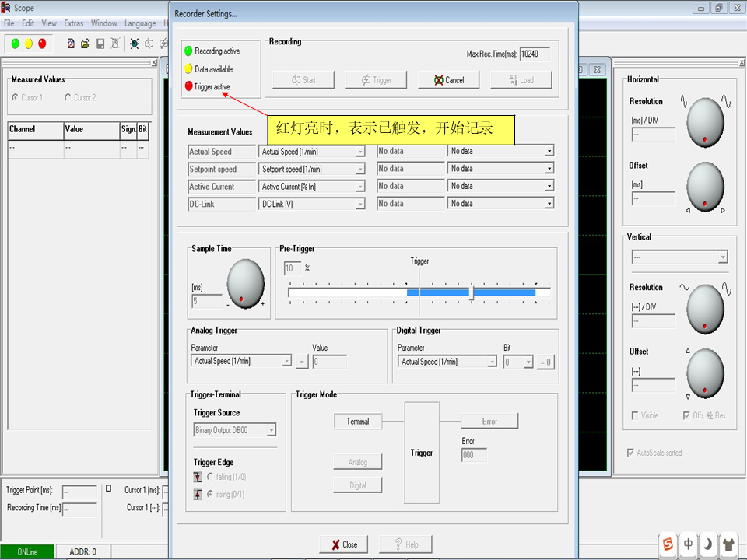Open first No data dropdown in Actual Speed row

(x=549, y=152)
